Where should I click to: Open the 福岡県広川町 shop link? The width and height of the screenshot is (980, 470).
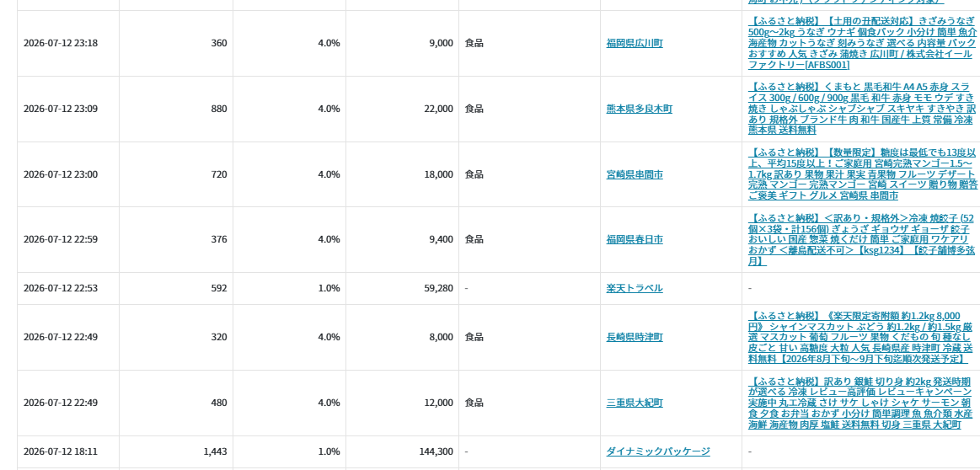click(635, 43)
